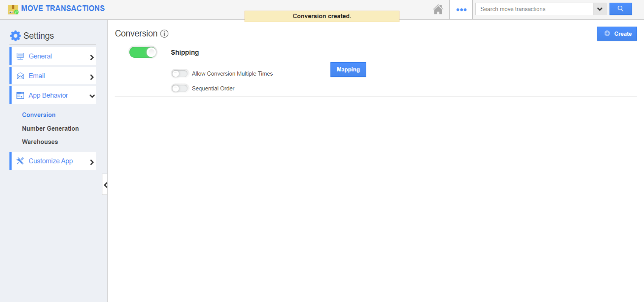
Task: Click the App Behavior window icon
Action: click(20, 95)
